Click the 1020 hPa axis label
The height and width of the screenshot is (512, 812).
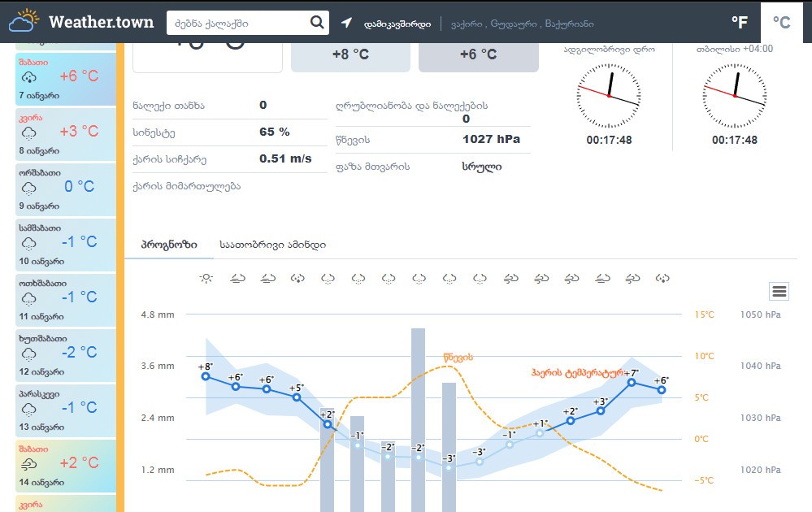coord(760,470)
